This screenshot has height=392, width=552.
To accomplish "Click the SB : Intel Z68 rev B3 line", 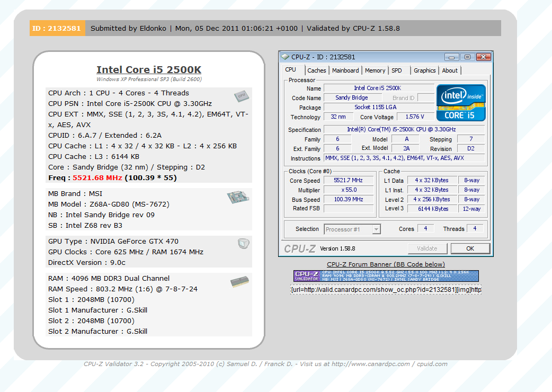I will tap(85, 225).
